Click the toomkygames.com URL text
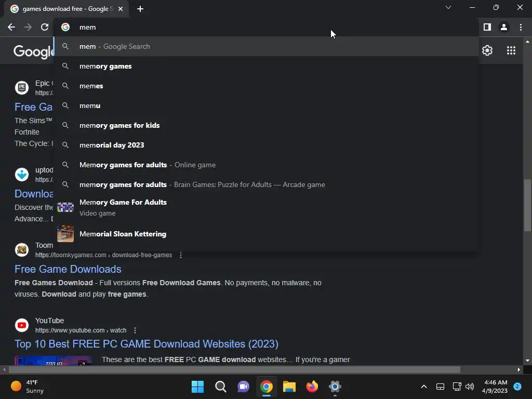 point(103,255)
